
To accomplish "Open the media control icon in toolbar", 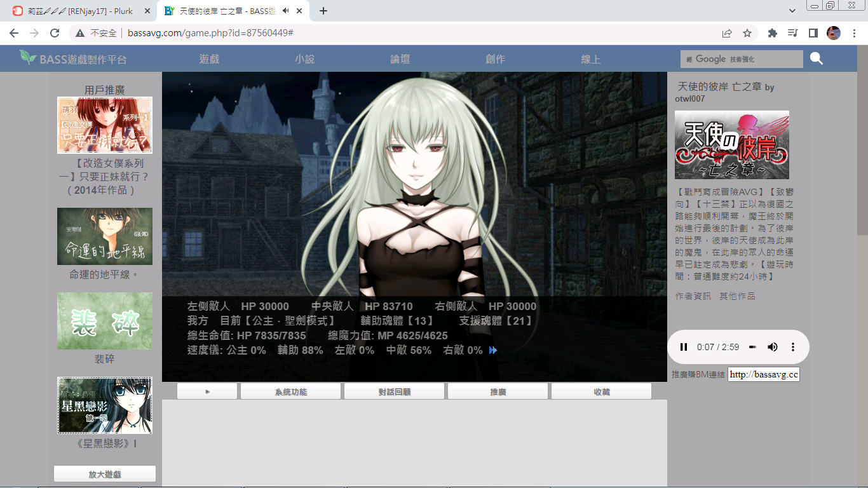I will pyautogui.click(x=792, y=33).
